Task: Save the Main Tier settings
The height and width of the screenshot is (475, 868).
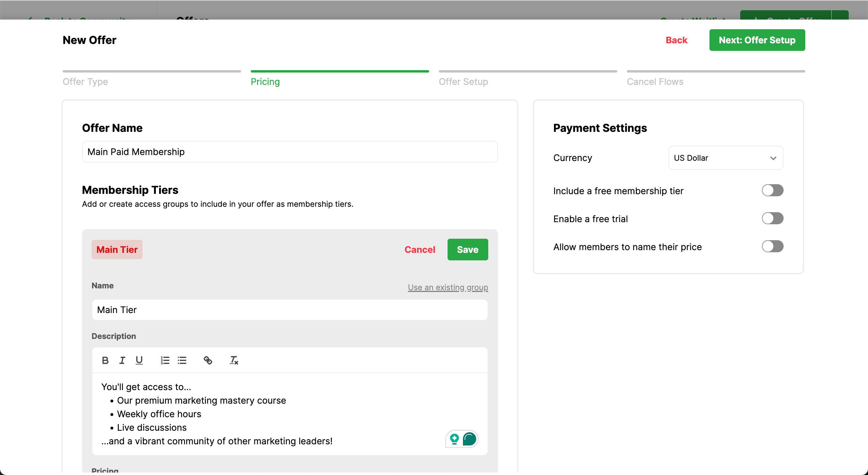Action: [467, 250]
